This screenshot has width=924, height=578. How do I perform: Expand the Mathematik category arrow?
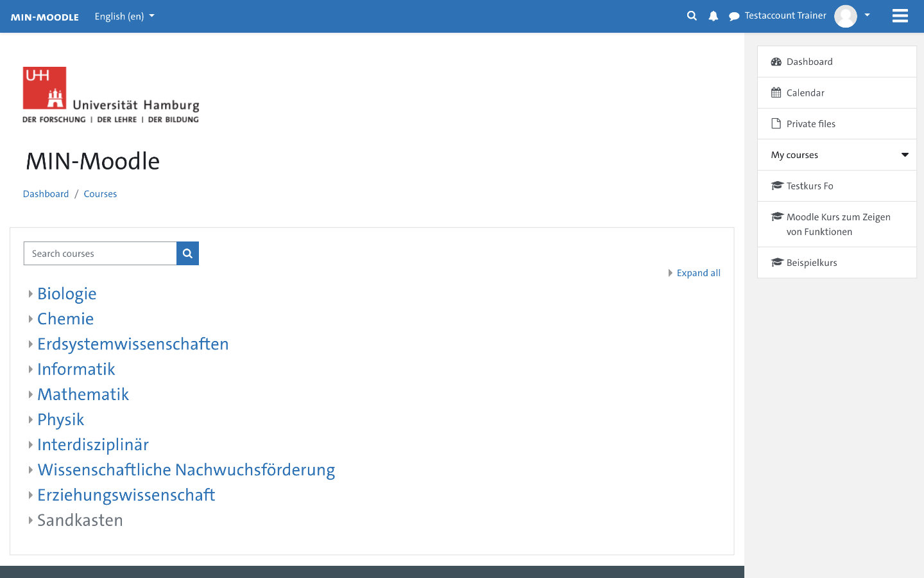point(30,394)
